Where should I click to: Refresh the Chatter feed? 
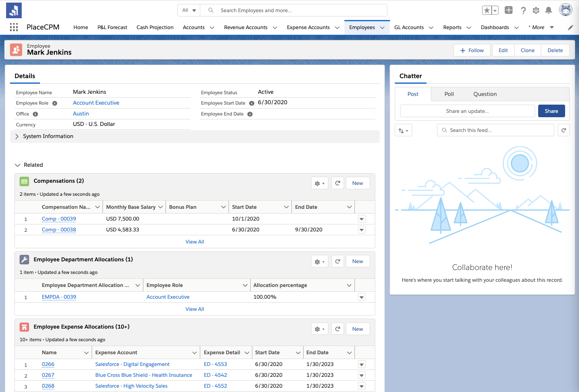tap(563, 130)
